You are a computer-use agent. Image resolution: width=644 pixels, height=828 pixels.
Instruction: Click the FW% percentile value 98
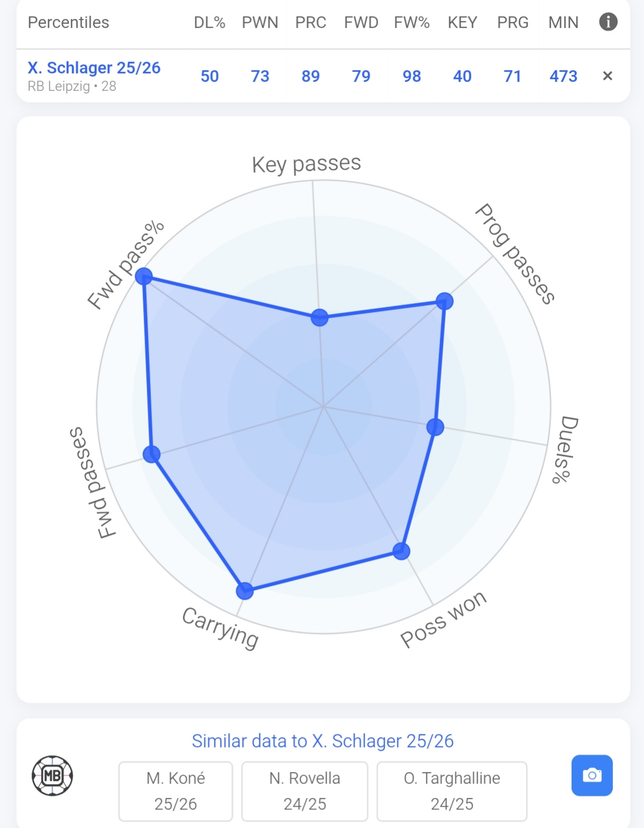(x=412, y=77)
